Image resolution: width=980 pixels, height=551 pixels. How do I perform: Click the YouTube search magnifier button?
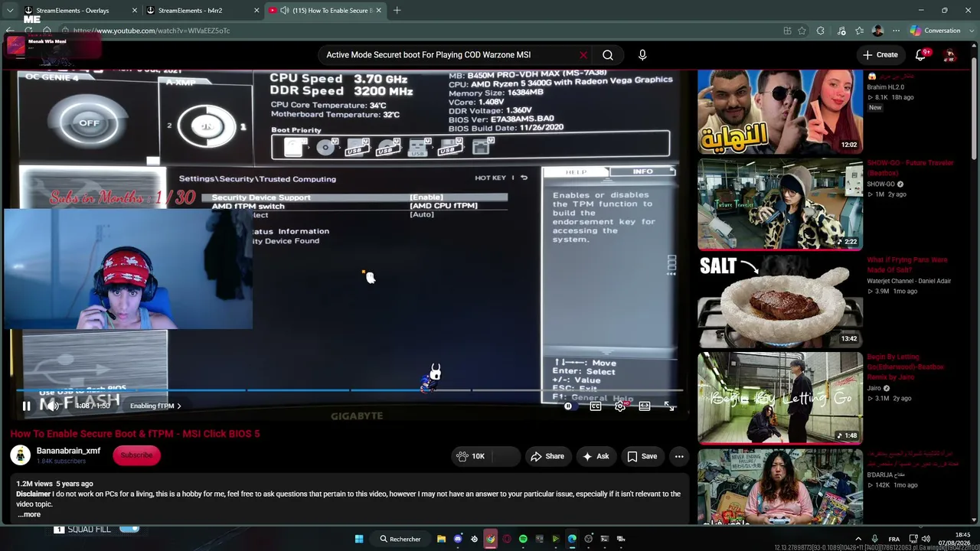coord(608,55)
